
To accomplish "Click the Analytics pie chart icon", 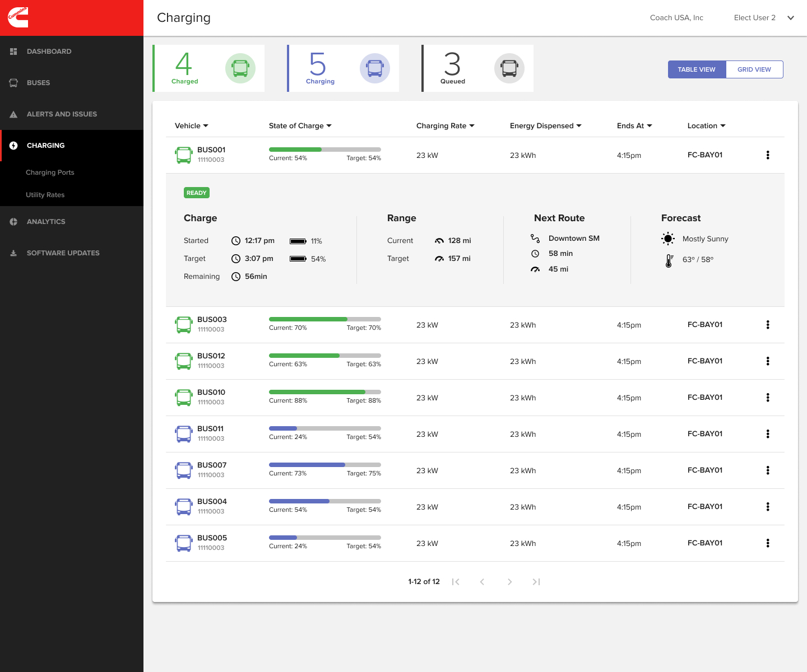I will 13,222.
